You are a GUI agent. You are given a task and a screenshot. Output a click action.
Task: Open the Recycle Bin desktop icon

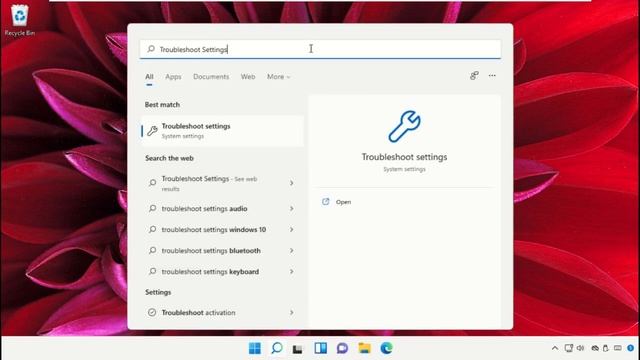pos(20,21)
